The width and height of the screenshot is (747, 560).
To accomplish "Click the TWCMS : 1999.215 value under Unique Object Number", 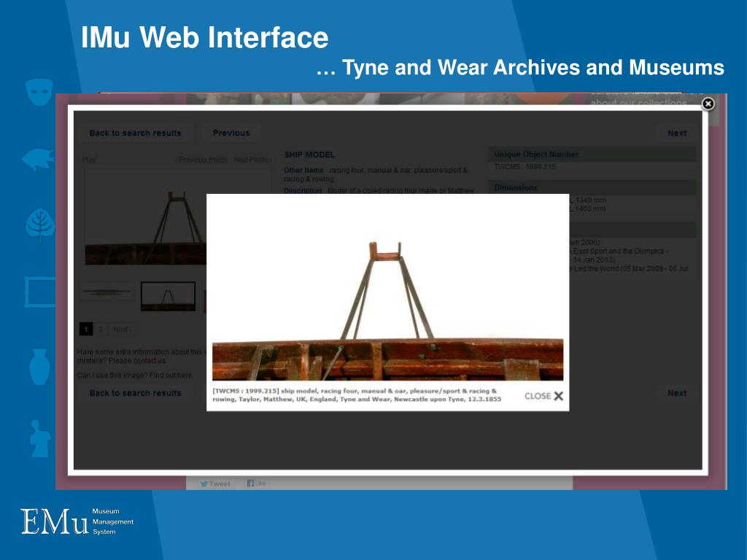I will (x=525, y=167).
